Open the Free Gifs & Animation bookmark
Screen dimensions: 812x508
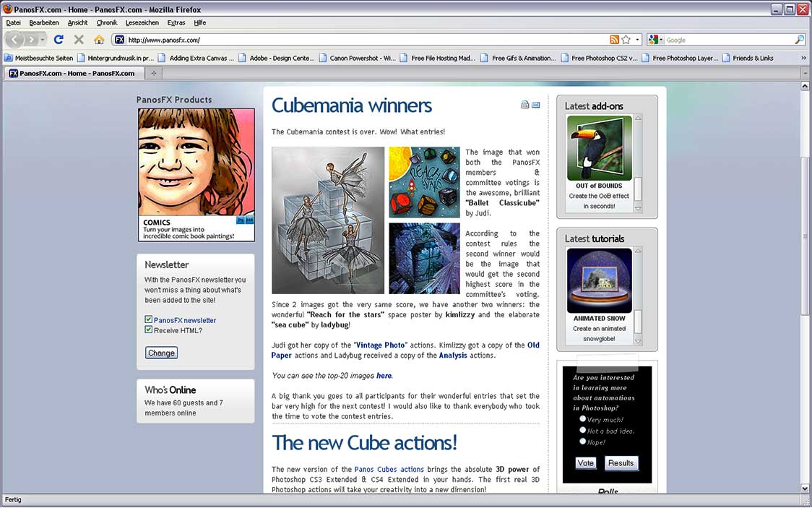(x=518, y=58)
